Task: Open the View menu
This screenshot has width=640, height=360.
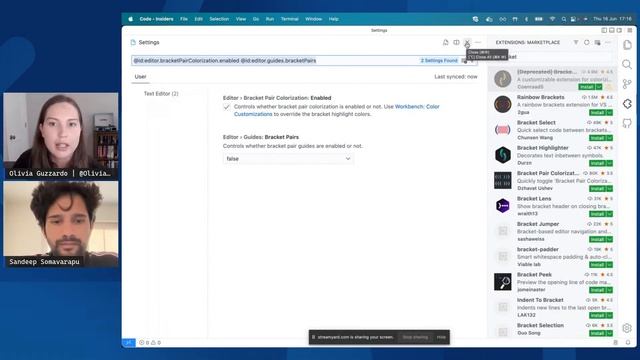Action: 241,19
